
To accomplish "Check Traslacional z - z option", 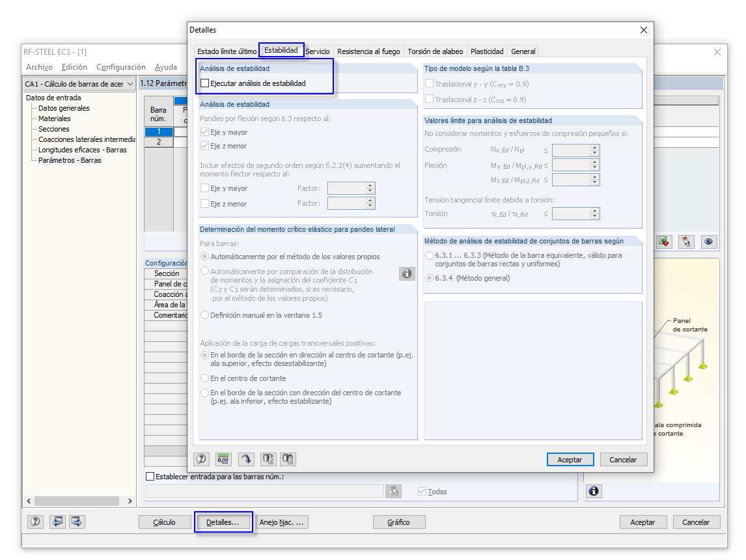I will tap(429, 100).
